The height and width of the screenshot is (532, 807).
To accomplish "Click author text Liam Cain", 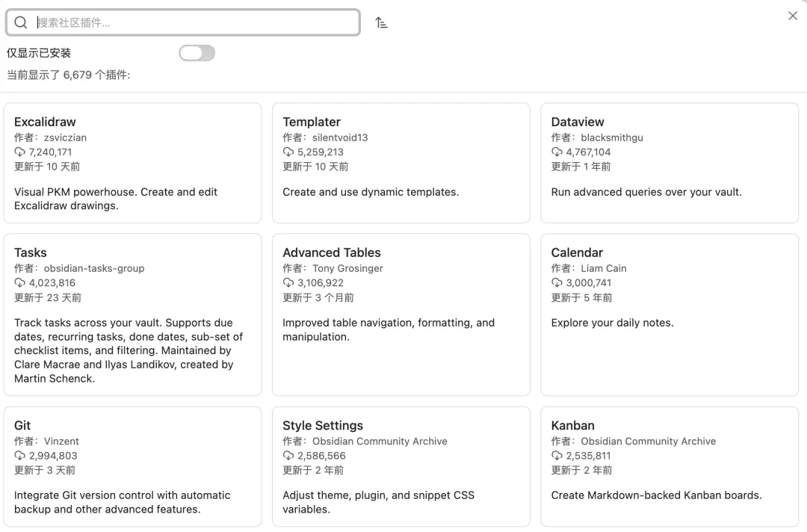I will pos(604,268).
